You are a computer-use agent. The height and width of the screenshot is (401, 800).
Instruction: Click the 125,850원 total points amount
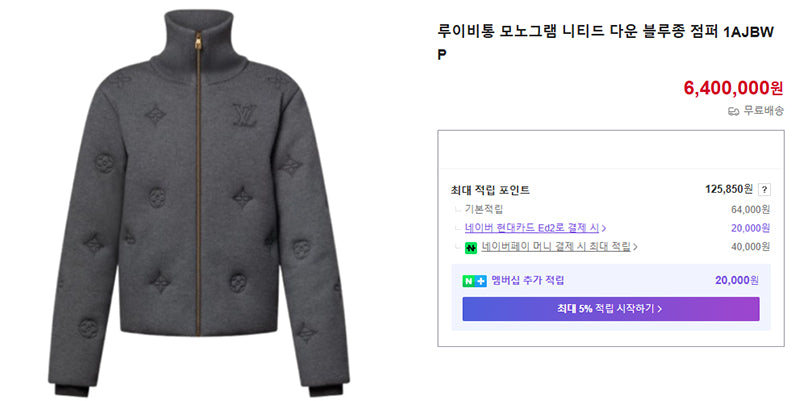729,189
